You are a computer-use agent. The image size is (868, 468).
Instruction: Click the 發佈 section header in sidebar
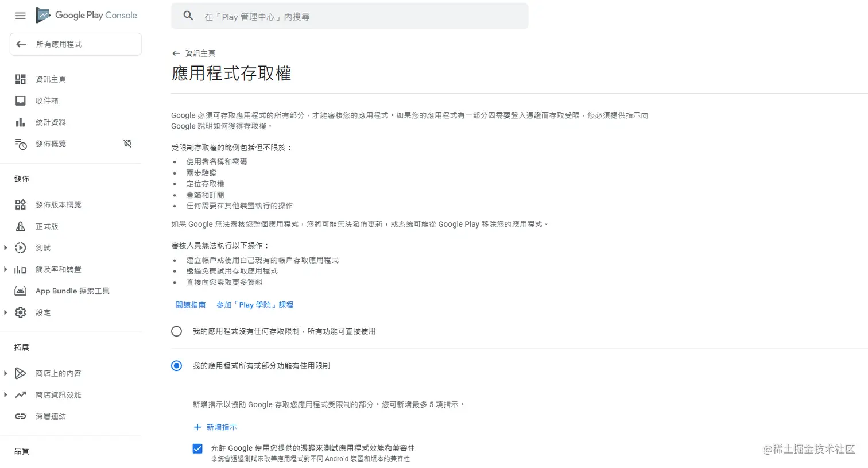22,179
